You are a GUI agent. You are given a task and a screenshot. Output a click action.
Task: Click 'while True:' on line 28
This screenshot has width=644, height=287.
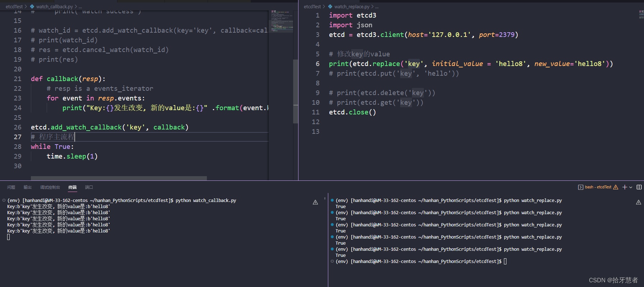52,146
